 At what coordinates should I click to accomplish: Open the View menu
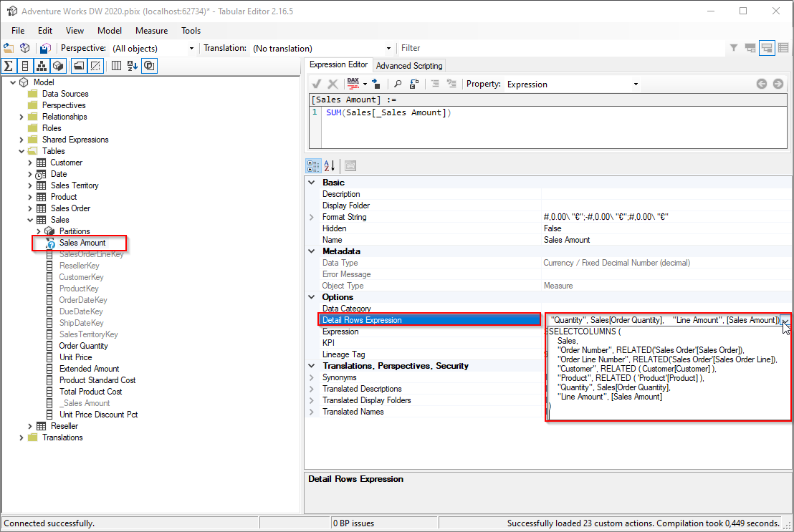point(75,30)
